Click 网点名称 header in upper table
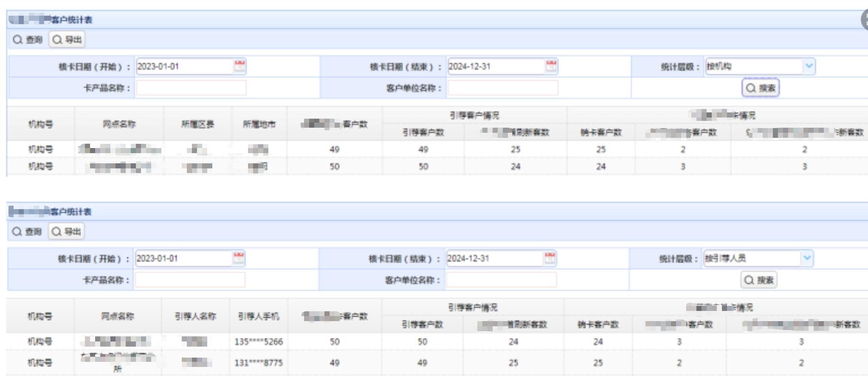This screenshot has width=868, height=389. point(119,124)
